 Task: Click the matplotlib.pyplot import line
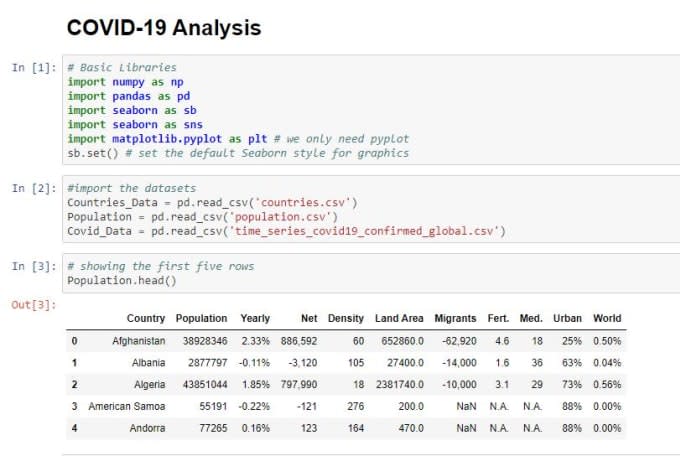(x=238, y=139)
